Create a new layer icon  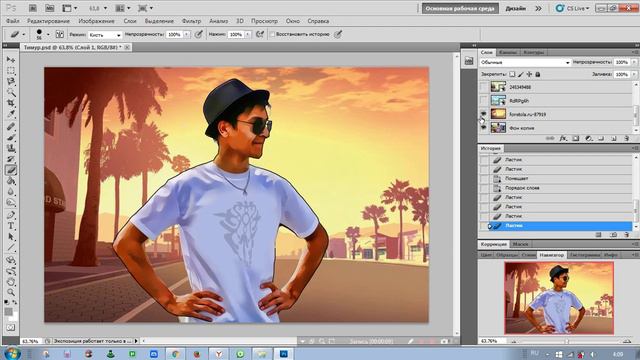[x=613, y=138]
